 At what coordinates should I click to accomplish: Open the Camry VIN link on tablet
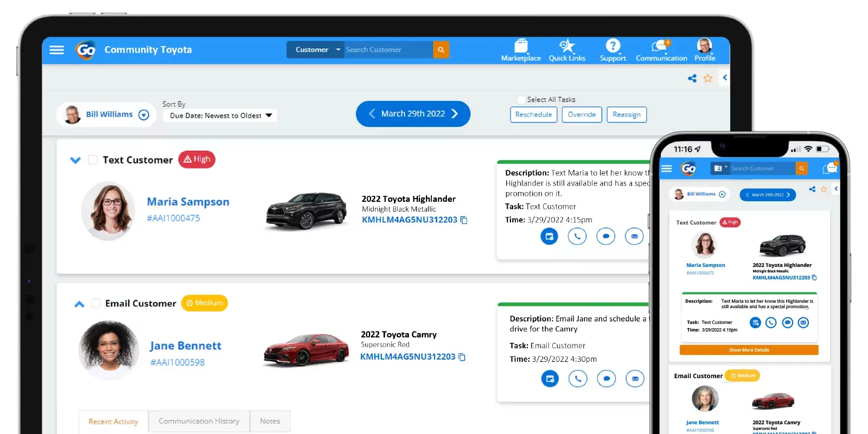click(x=408, y=357)
